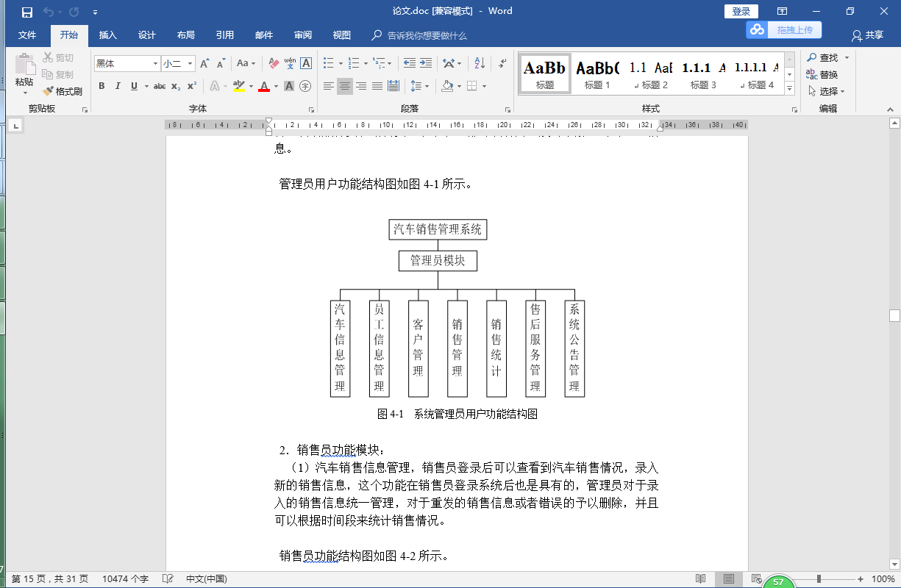The height and width of the screenshot is (588, 901).
Task: Toggle center alignment
Action: coord(345,86)
